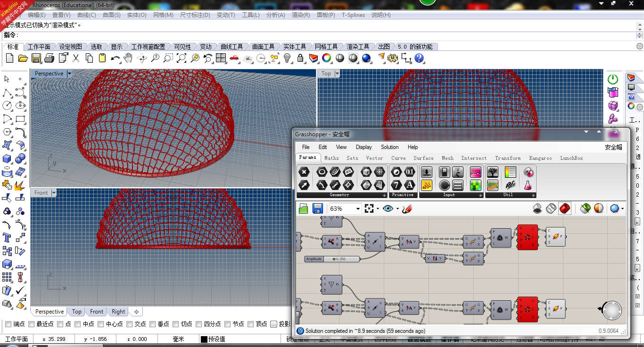Expand the Grasshopper Util panel
This screenshot has height=347, width=644.
click(x=533, y=195)
